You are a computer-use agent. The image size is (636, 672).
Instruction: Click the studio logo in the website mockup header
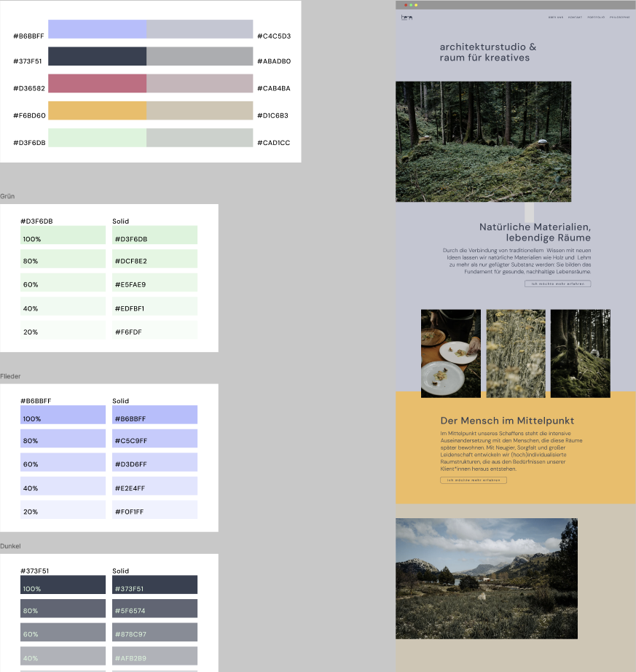click(407, 17)
